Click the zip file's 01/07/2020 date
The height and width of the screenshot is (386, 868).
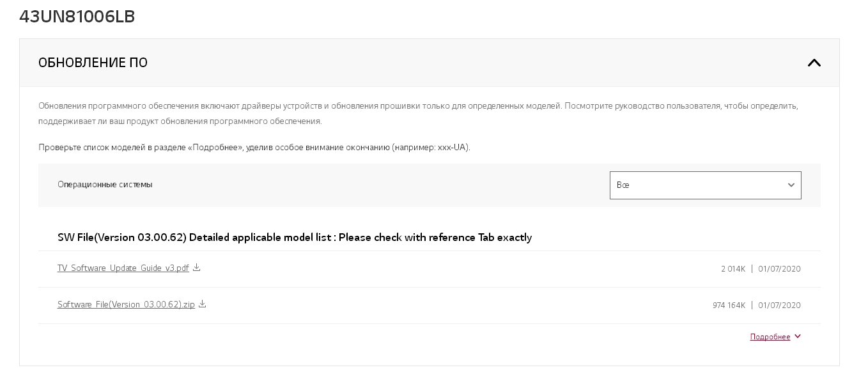coord(779,305)
